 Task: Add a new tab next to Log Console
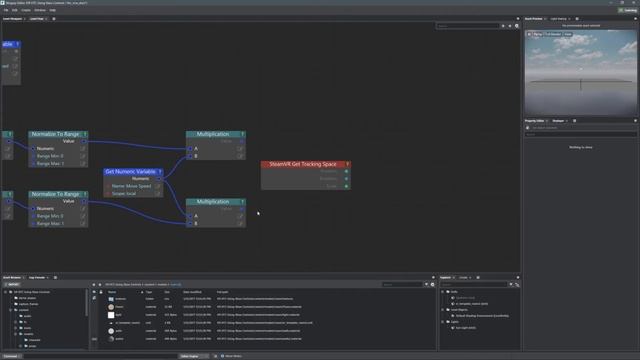click(x=55, y=278)
